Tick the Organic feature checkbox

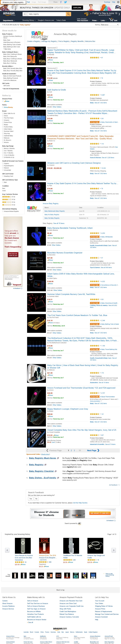pos(3,163)
